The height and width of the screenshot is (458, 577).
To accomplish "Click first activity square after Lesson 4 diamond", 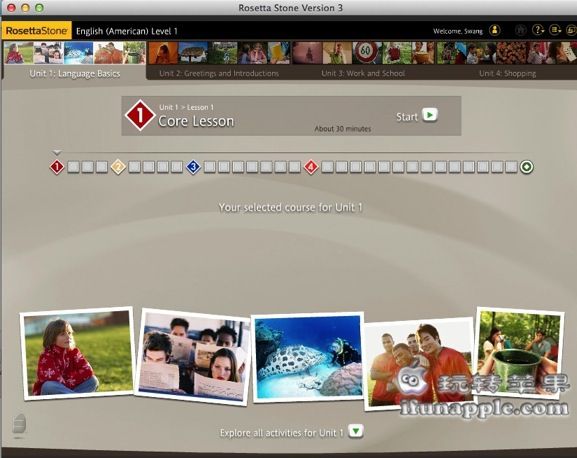I will [x=327, y=167].
